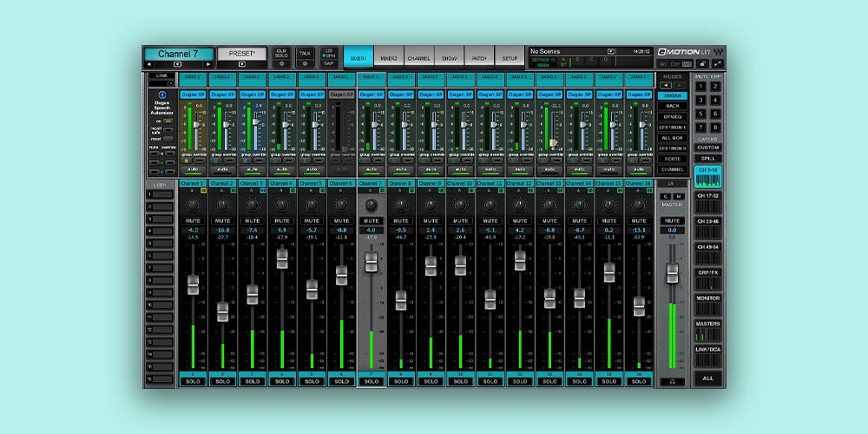Screen dimensions: 868x434
Task: Click the ALL layers button
Action: [x=708, y=378]
